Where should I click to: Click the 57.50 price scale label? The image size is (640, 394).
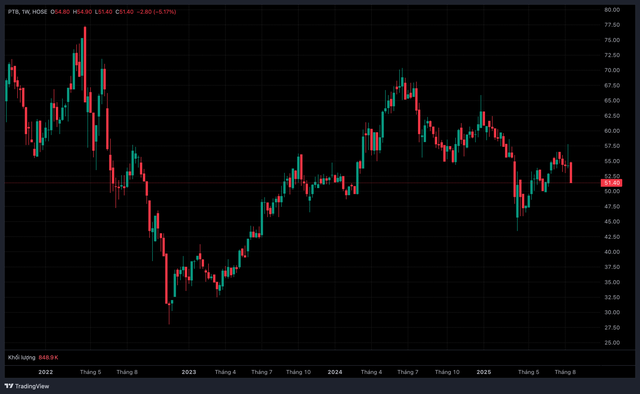[x=612, y=146]
